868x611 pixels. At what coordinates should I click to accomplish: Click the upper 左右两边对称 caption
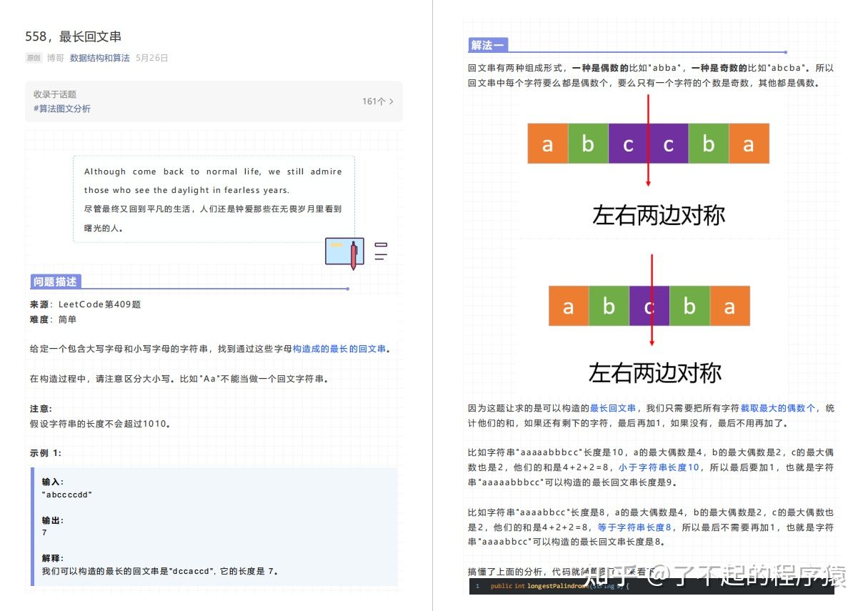658,215
